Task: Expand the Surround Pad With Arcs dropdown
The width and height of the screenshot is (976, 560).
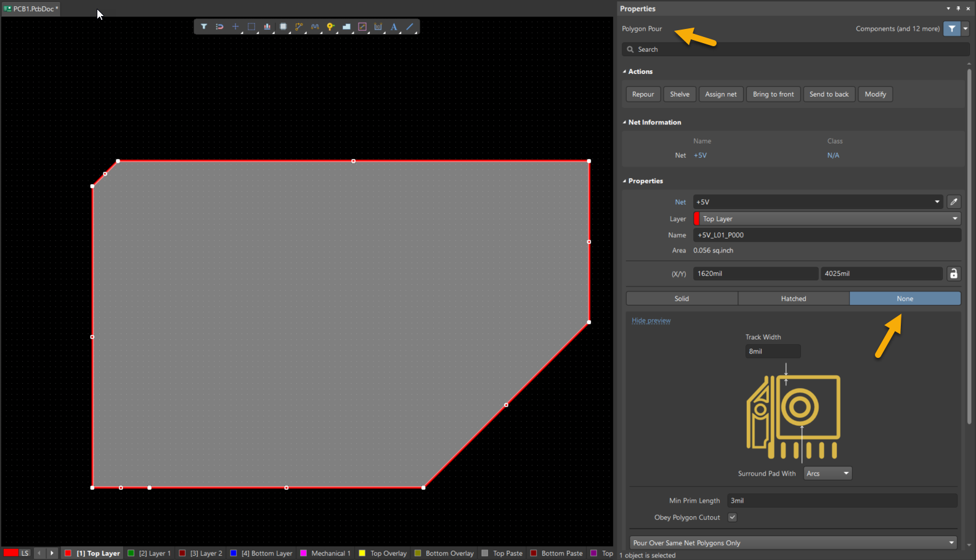Action: coord(828,474)
